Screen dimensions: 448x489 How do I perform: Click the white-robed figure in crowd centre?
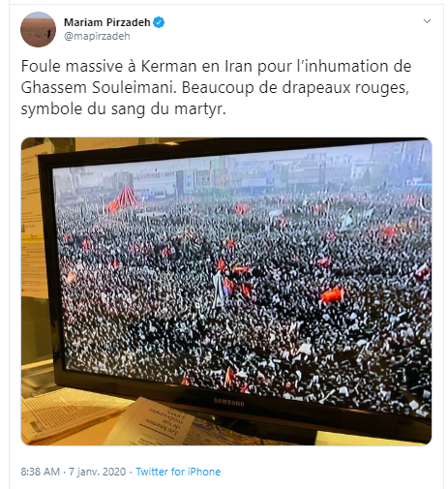click(219, 290)
